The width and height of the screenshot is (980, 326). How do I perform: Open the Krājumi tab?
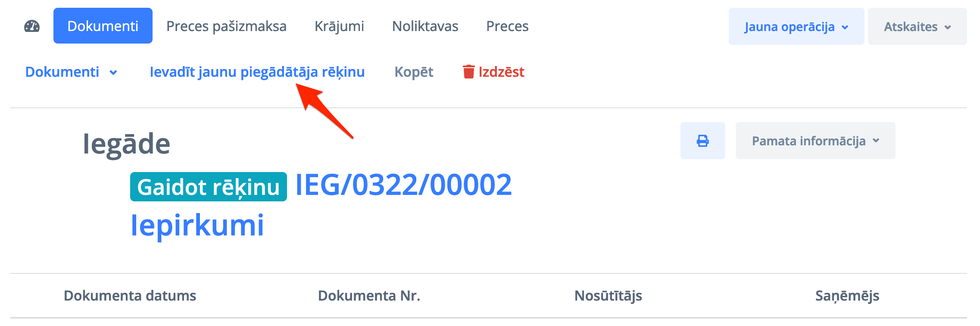pos(339,26)
